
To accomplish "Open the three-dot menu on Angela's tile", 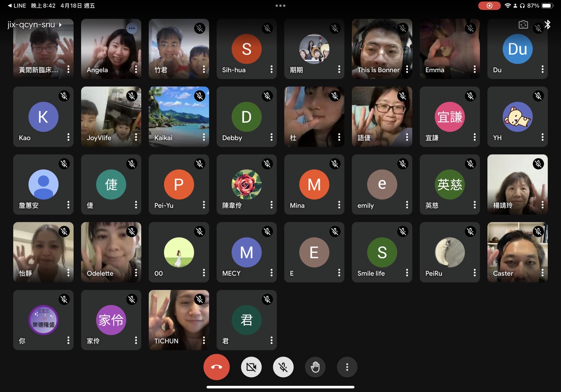I will 136,69.
